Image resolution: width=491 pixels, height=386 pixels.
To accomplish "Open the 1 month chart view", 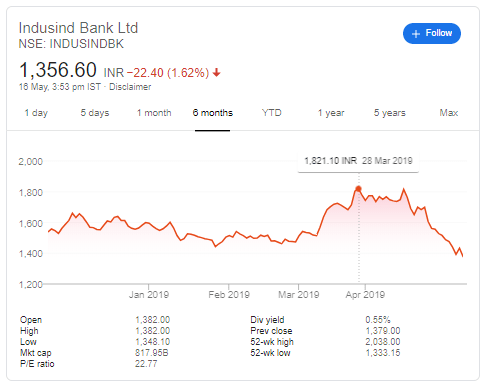I will (154, 113).
